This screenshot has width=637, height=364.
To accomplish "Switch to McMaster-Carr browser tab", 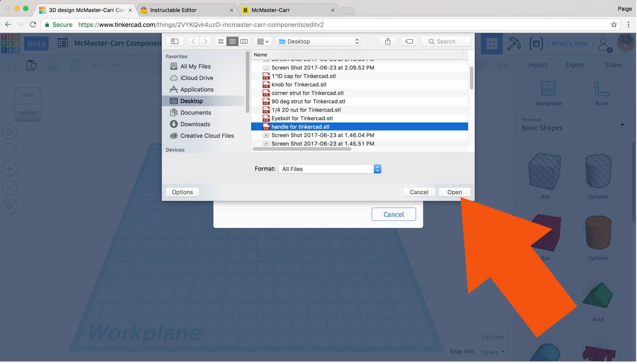I will 289,10.
